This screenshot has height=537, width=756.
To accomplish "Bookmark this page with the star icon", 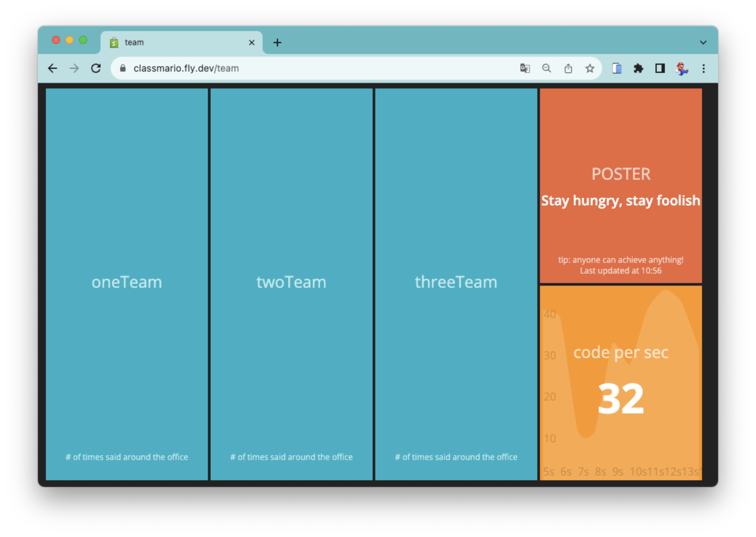I will pyautogui.click(x=590, y=68).
